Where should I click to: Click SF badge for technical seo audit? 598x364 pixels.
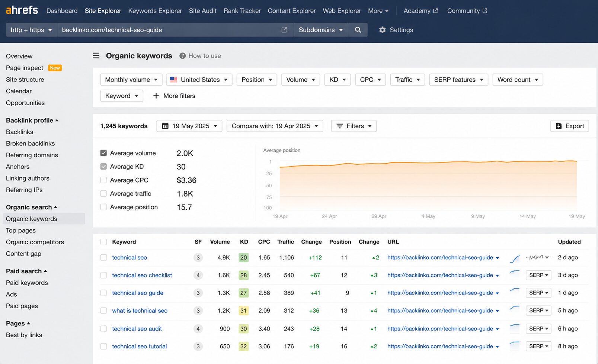tap(198, 329)
